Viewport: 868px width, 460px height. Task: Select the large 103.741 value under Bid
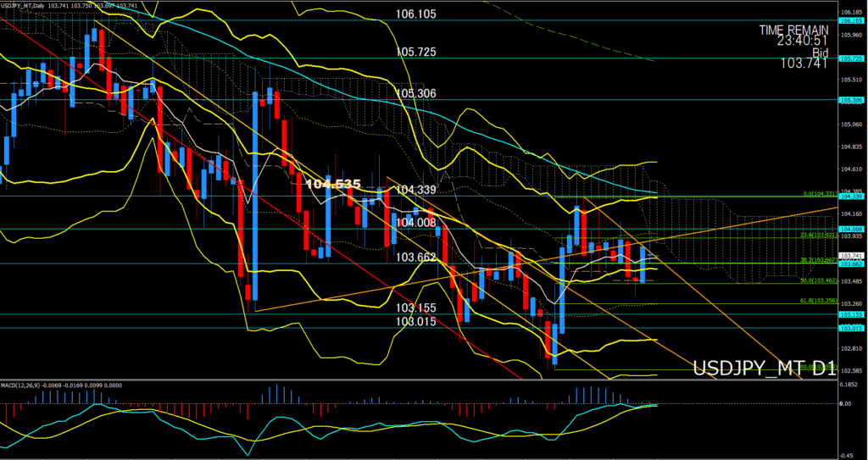coord(804,64)
